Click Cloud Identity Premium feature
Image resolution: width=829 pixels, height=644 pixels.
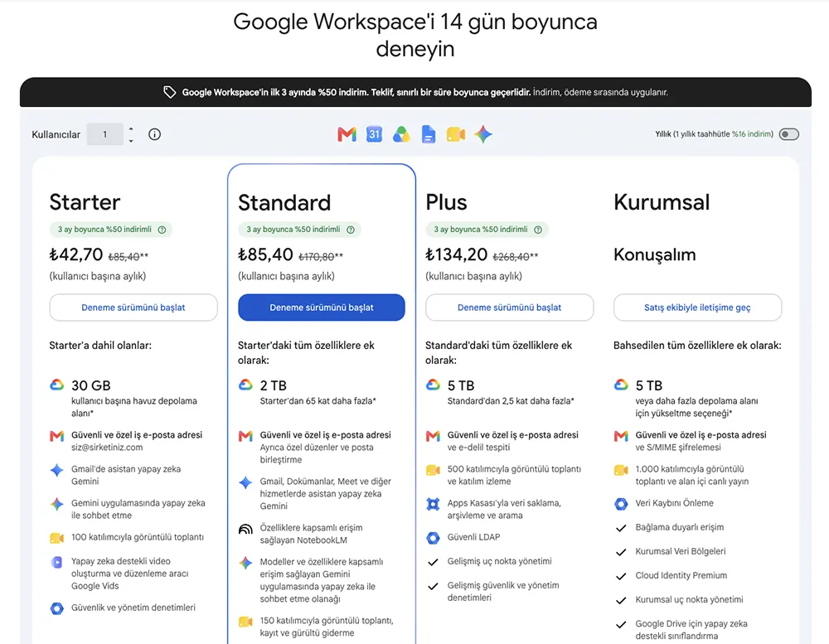(681, 575)
